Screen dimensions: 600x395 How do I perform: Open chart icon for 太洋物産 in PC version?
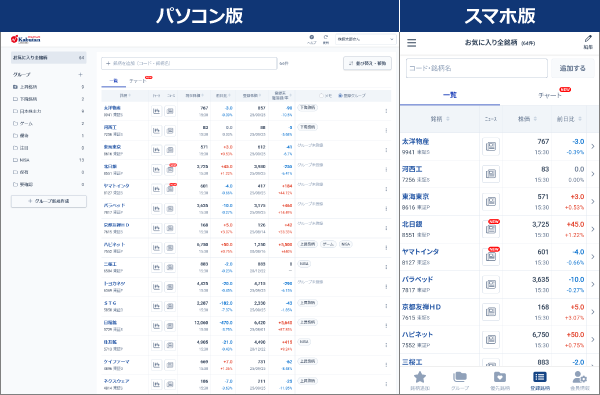point(157,111)
